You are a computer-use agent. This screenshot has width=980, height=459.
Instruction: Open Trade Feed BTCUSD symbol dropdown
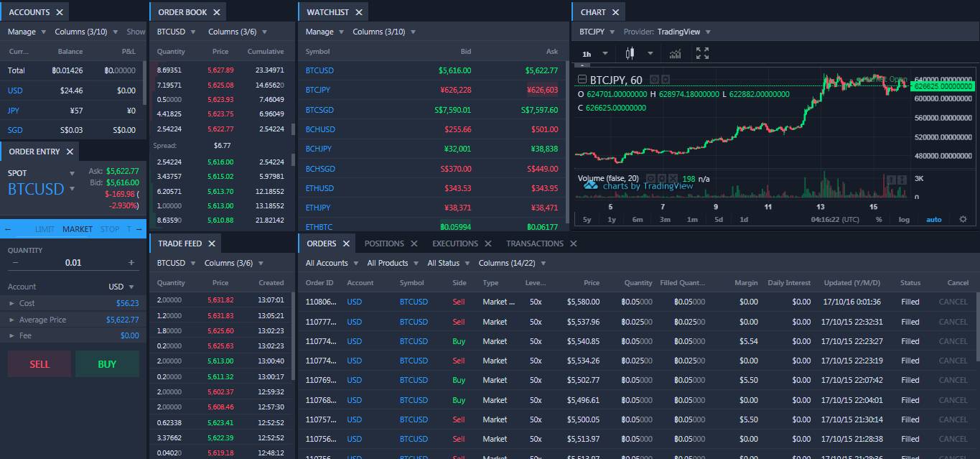tap(176, 263)
